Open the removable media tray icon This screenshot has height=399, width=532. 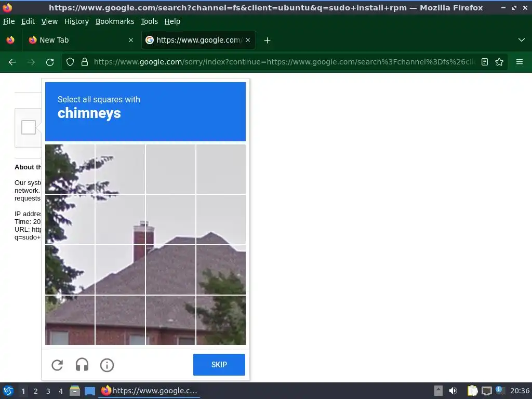(438, 391)
